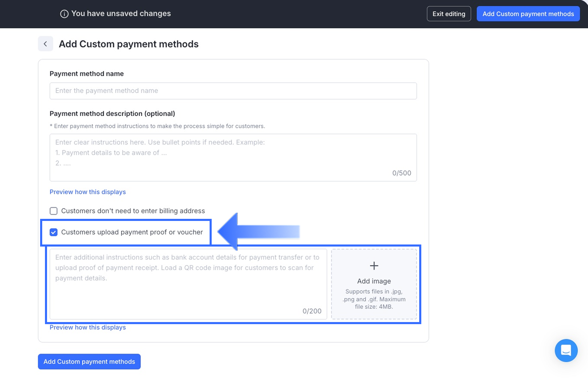Click top bar Add Custom payment methods button

528,14
